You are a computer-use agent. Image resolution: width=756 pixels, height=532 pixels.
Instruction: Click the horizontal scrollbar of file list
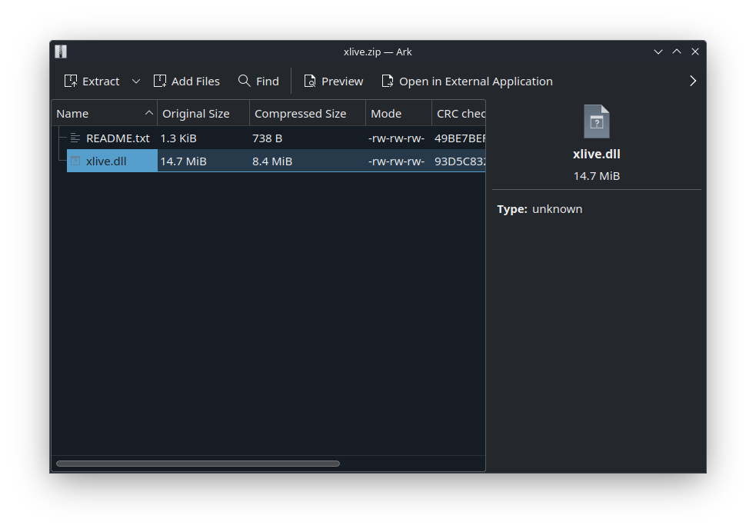(198, 464)
